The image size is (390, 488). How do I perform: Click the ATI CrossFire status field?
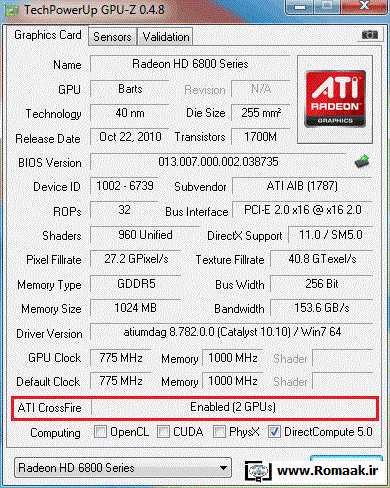(233, 407)
